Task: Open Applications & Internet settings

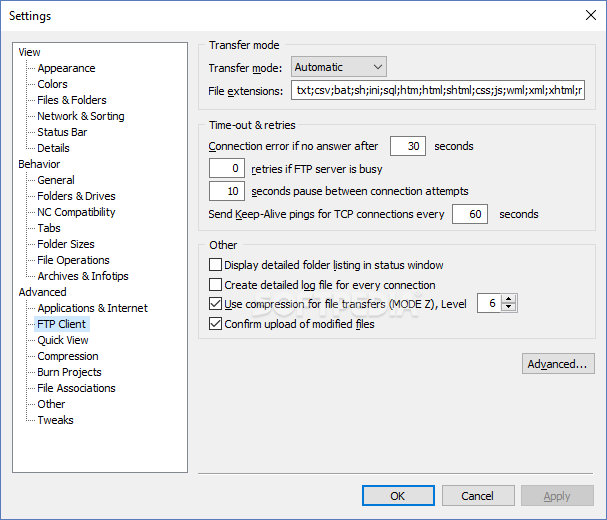Action: tap(93, 308)
